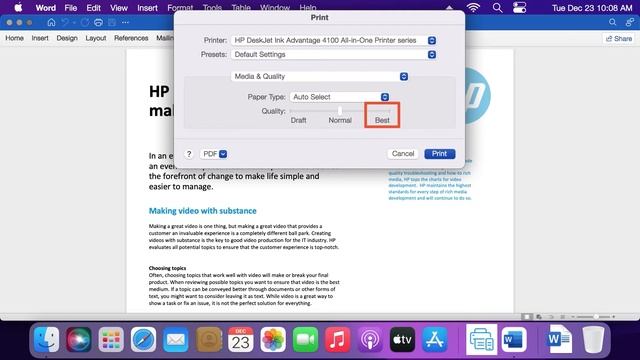This screenshot has width=640, height=360.
Task: Open Podcasts from the Dock
Action: coord(370,339)
